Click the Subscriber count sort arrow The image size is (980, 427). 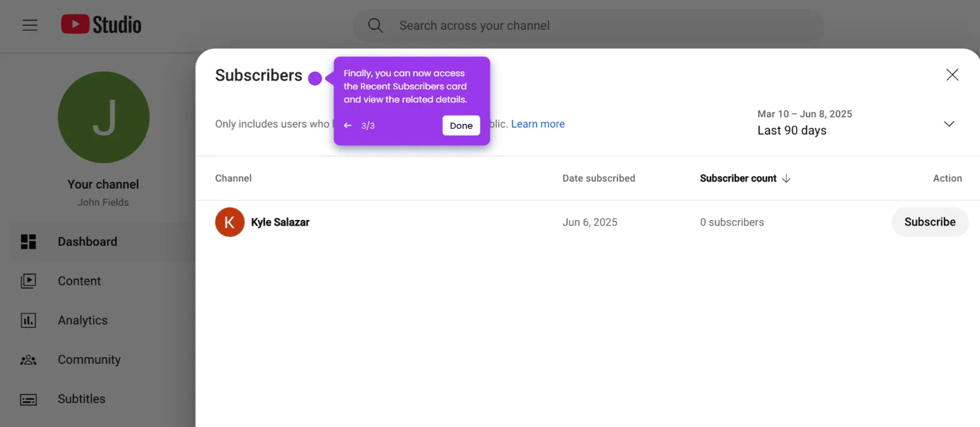pos(786,178)
